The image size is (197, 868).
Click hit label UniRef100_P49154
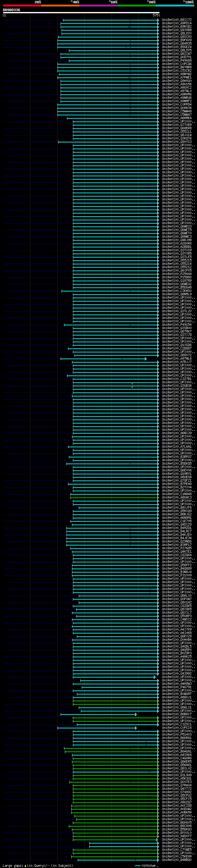click(177, 325)
